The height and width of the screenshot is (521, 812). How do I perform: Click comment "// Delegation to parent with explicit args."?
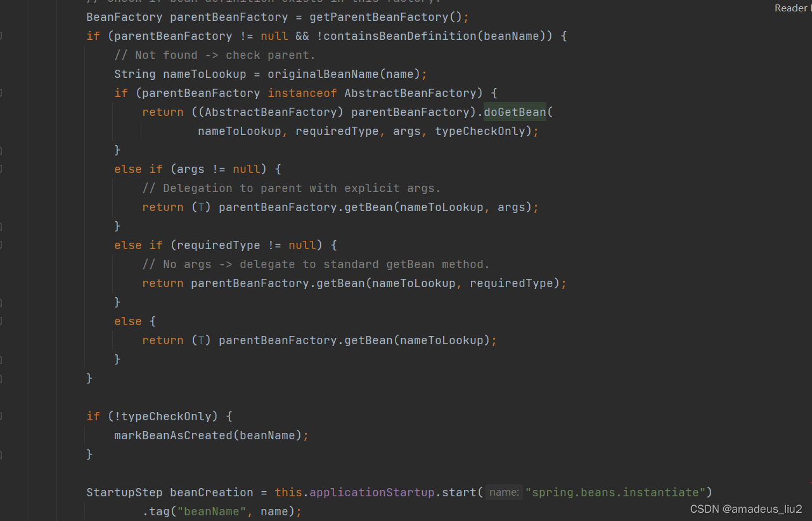292,188
